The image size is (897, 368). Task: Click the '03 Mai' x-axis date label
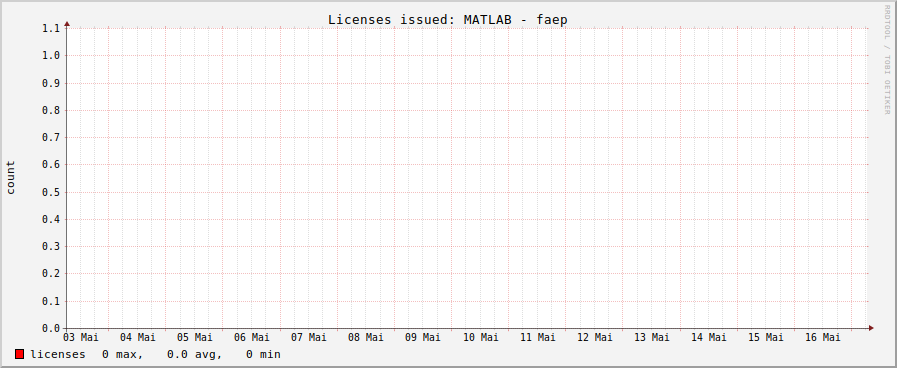click(x=81, y=337)
